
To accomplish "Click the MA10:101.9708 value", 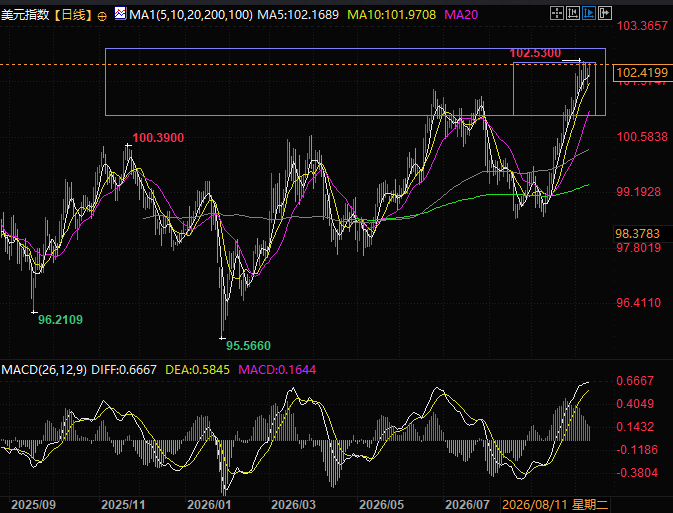I will click(391, 15).
